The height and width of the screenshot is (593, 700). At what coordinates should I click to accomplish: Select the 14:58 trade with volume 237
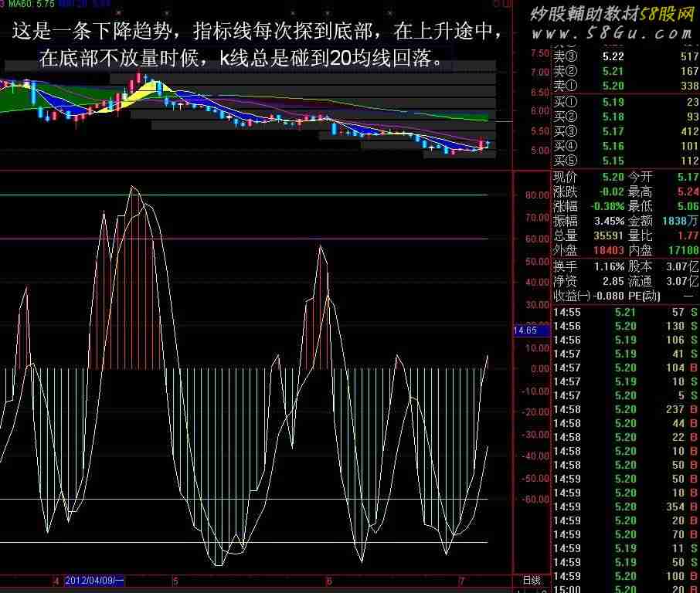[x=626, y=409]
